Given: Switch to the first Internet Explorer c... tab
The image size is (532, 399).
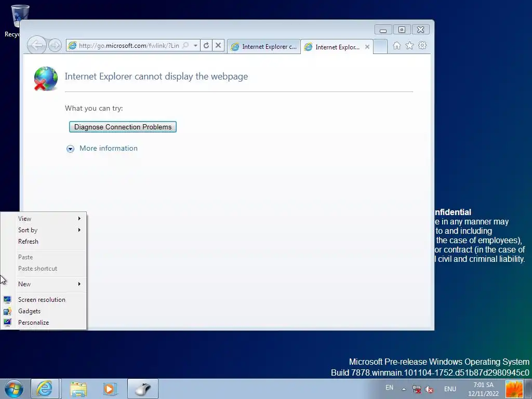Looking at the screenshot, I should click(x=263, y=47).
